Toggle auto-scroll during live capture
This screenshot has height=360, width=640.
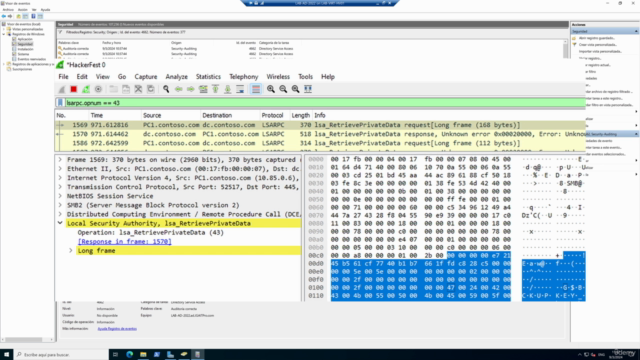(x=240, y=89)
